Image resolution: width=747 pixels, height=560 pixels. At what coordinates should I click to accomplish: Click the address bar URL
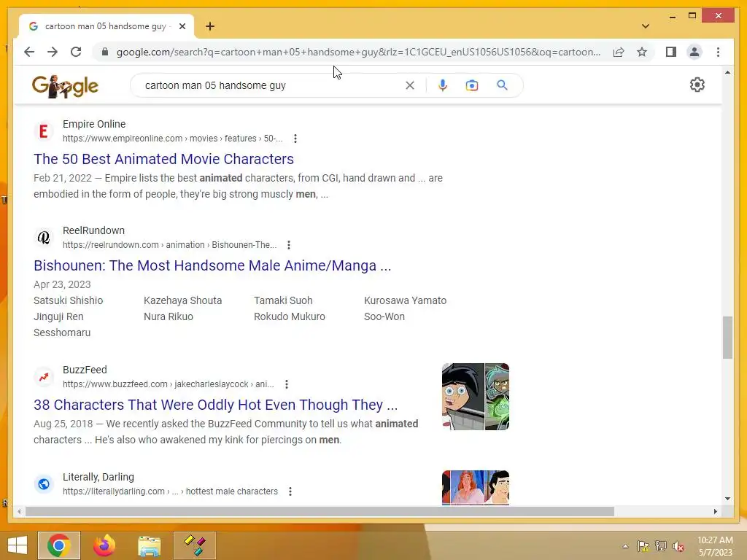[358, 52]
